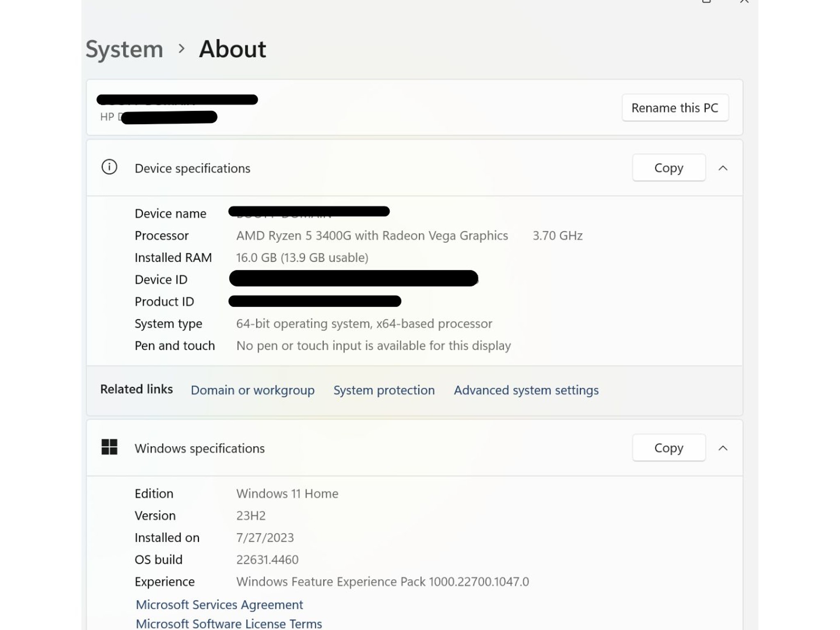Navigate back to System via breadcrumb

coord(123,49)
